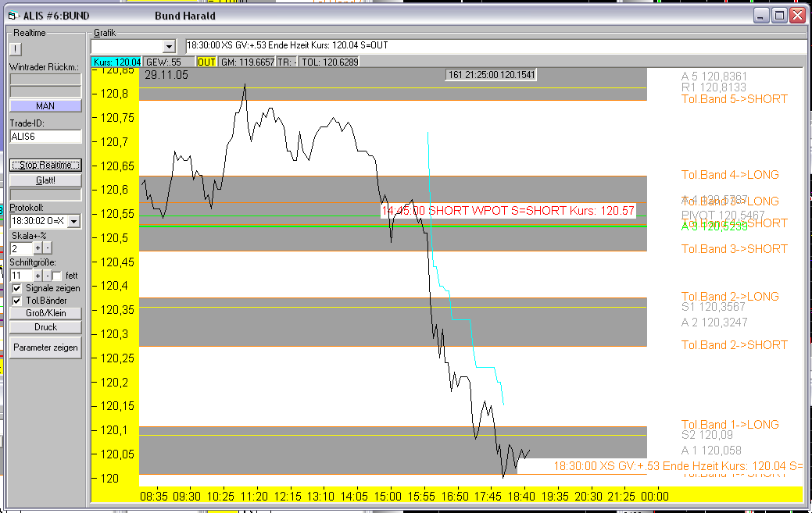Click the Druck print button
Image resolution: width=812 pixels, height=513 pixels.
coord(45,327)
